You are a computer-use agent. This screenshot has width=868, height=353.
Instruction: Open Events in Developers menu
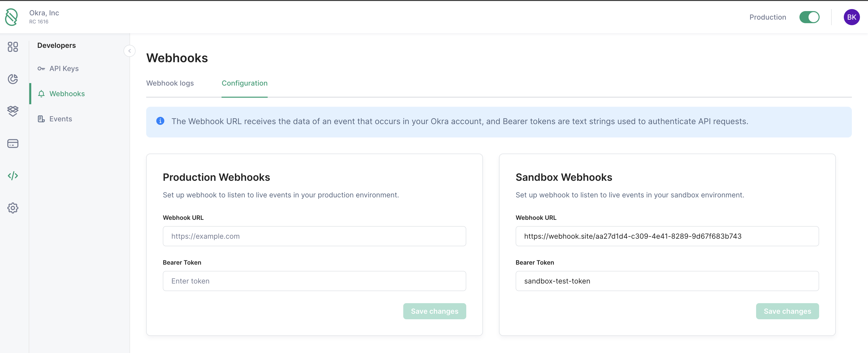60,119
